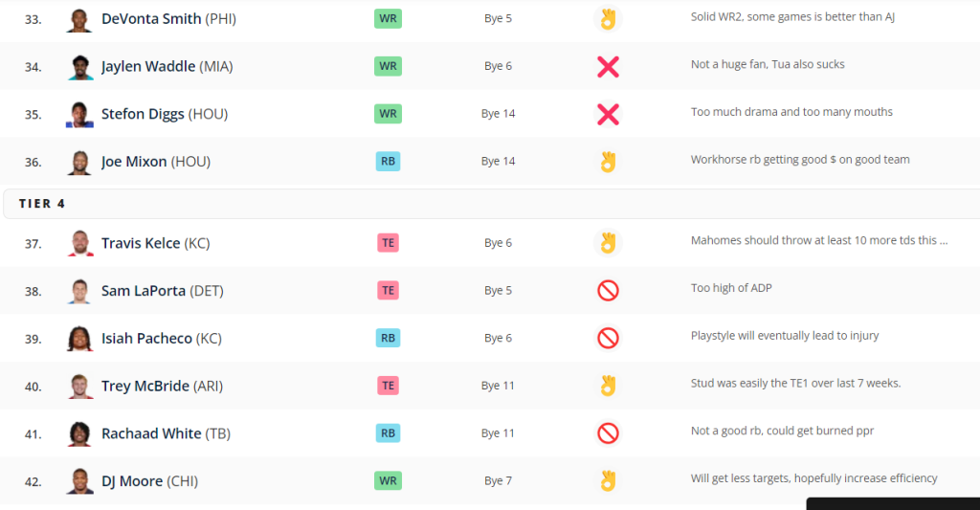Click the RB position badge for Rachaad White
Screen dimensions: 980x510
pyautogui.click(x=388, y=433)
